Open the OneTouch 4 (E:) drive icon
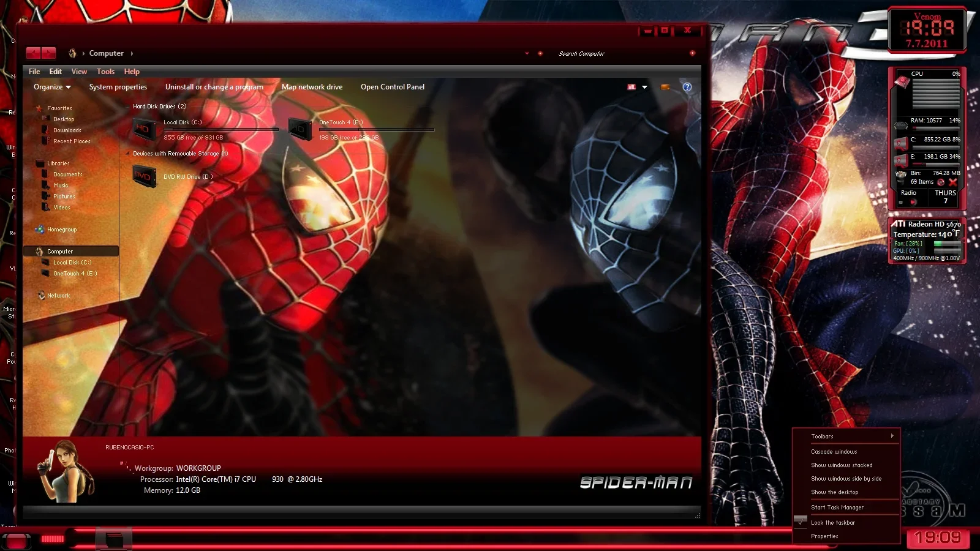Image resolution: width=980 pixels, height=551 pixels. tap(300, 129)
